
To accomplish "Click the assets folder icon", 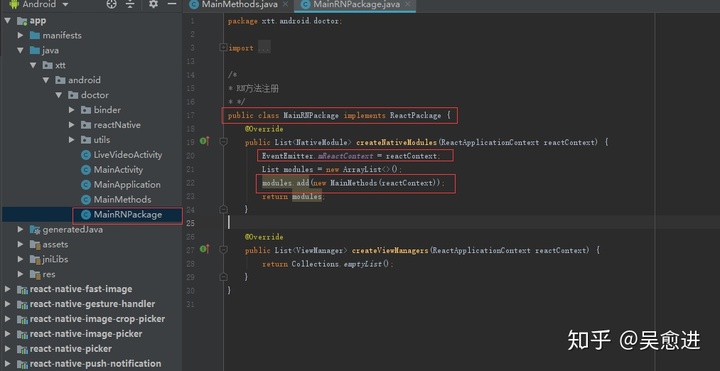I will pyautogui.click(x=35, y=244).
